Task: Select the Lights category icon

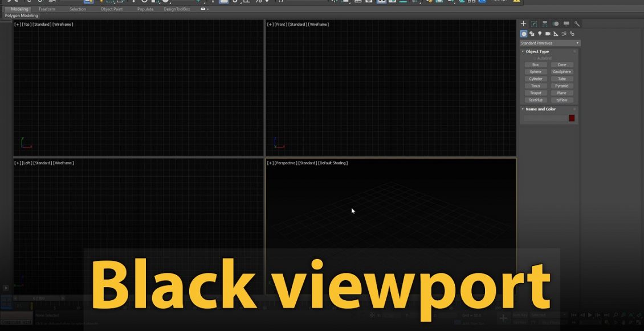Action: point(540,34)
